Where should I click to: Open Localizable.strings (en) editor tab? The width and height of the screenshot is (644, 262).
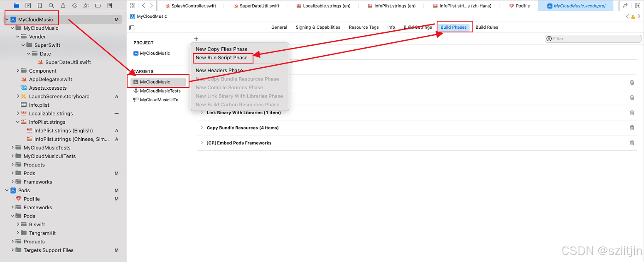[x=324, y=6]
